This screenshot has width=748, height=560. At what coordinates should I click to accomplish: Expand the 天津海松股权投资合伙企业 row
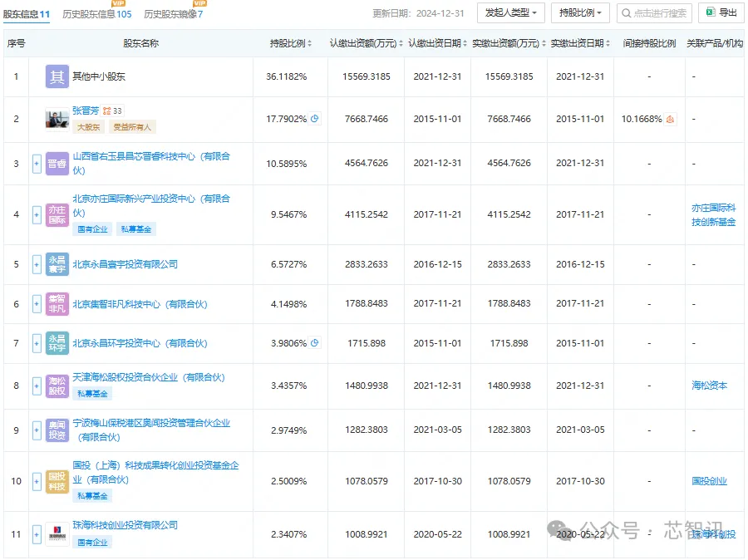pos(37,386)
